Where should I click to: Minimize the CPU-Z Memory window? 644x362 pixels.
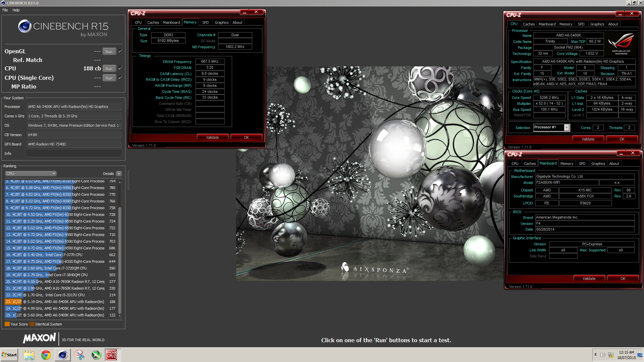click(245, 12)
